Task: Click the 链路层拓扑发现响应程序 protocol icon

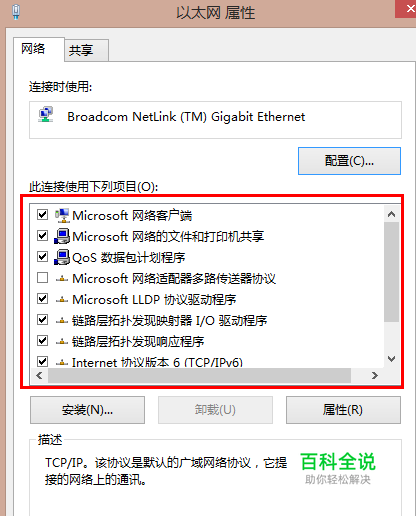Action: (62, 342)
